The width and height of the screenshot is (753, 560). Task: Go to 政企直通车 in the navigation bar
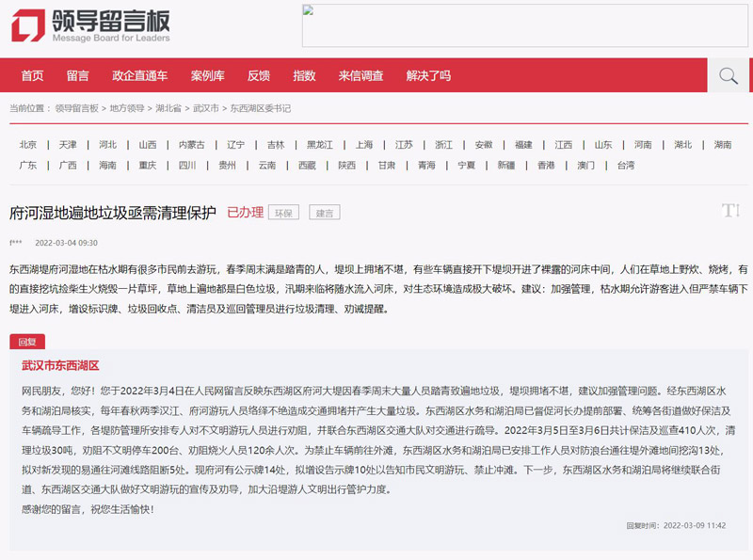139,75
